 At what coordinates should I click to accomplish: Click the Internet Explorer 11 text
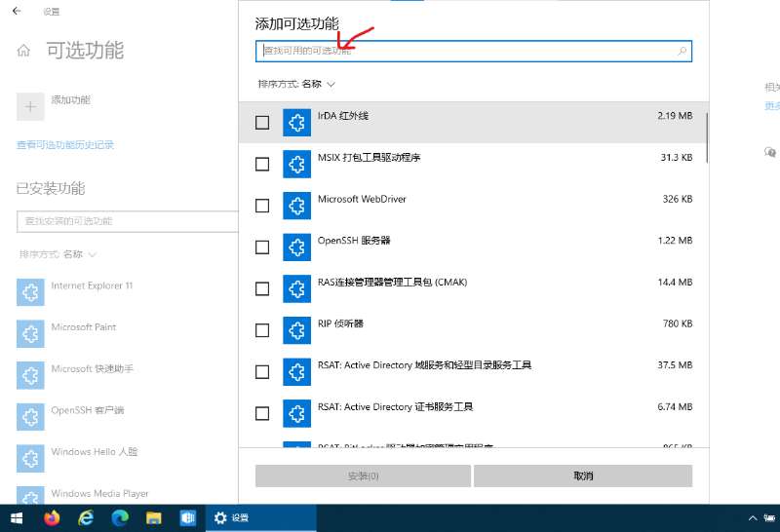(92, 285)
